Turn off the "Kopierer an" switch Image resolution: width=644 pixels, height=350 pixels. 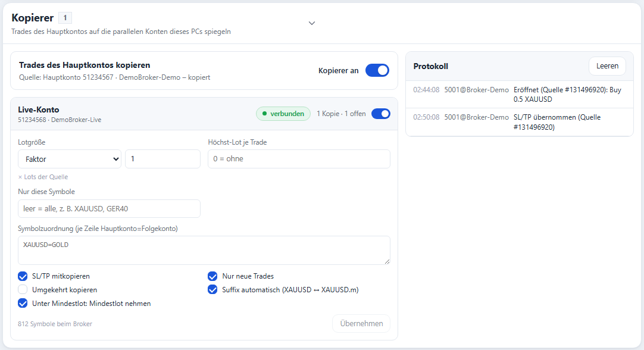(377, 70)
